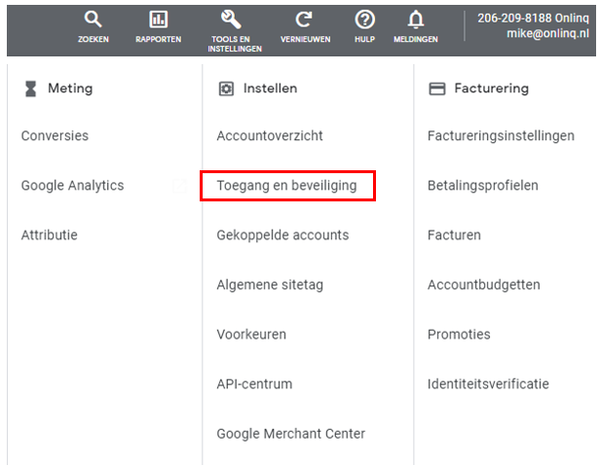
Task: Click the Zoeken magnifier icon
Action: (x=93, y=19)
